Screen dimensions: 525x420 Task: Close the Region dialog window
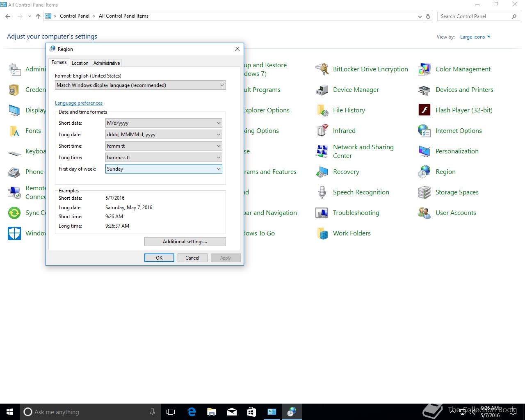click(x=237, y=49)
